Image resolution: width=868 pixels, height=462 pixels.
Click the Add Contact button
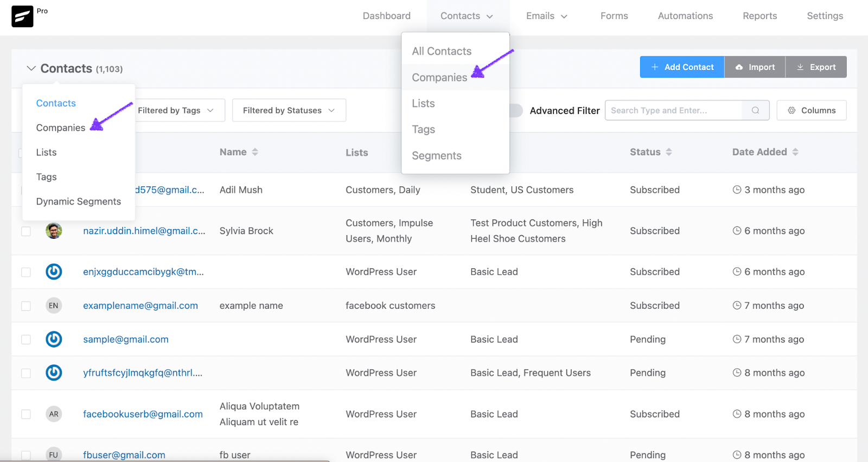(682, 67)
